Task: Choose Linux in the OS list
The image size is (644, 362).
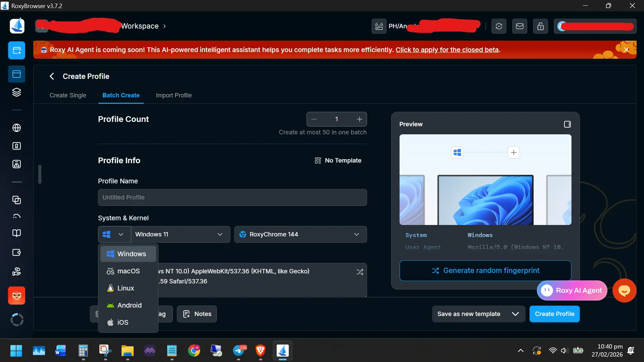Action: (128, 288)
